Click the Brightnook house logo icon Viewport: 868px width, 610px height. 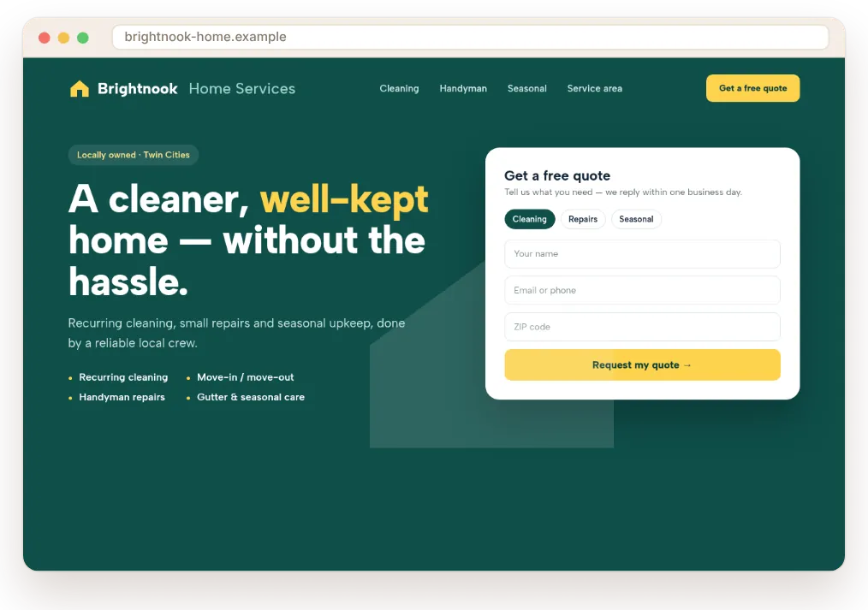coord(79,88)
